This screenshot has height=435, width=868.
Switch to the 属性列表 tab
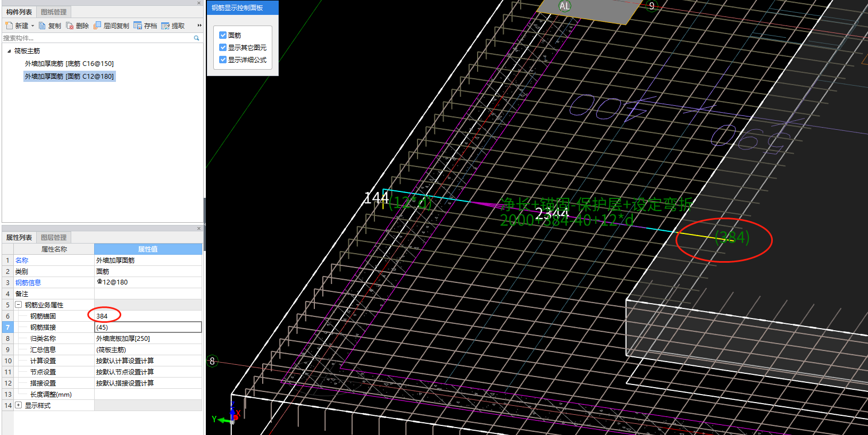[x=19, y=237]
